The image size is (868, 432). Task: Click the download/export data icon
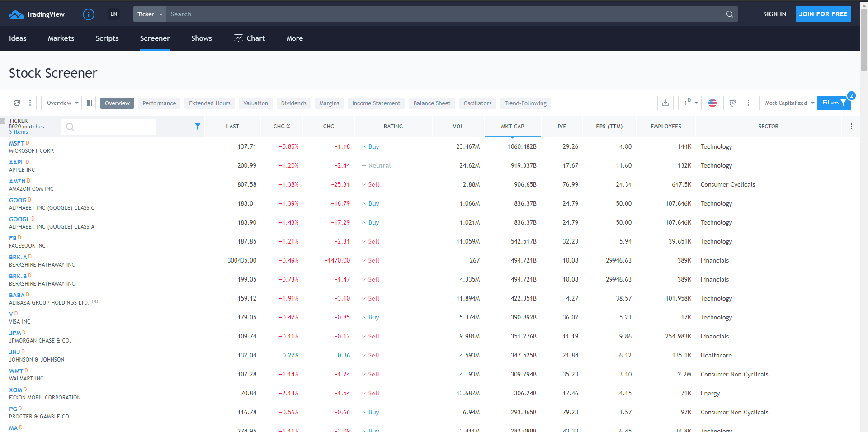point(665,103)
